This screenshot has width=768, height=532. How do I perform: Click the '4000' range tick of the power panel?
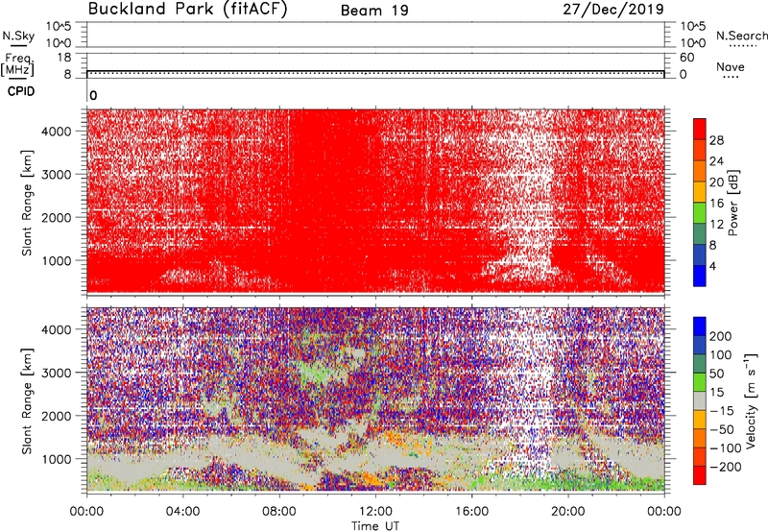pos(56,131)
